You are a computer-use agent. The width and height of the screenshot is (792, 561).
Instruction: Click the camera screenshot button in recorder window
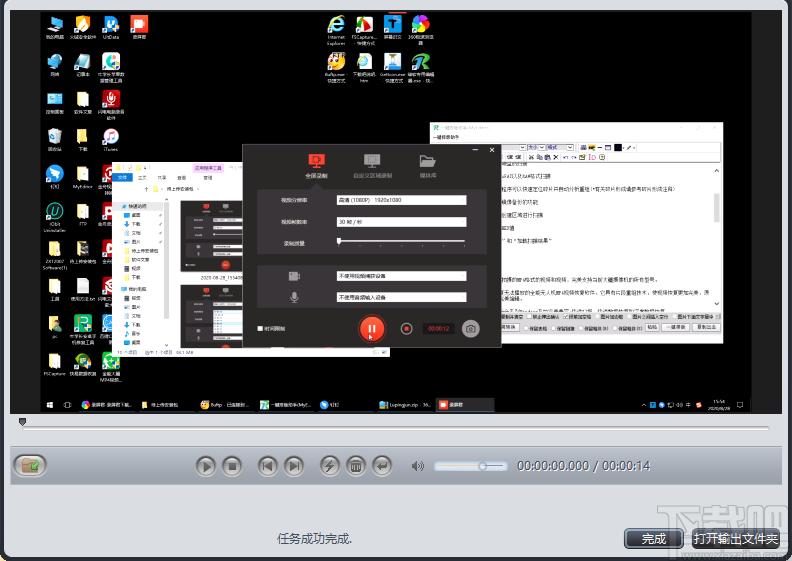470,329
